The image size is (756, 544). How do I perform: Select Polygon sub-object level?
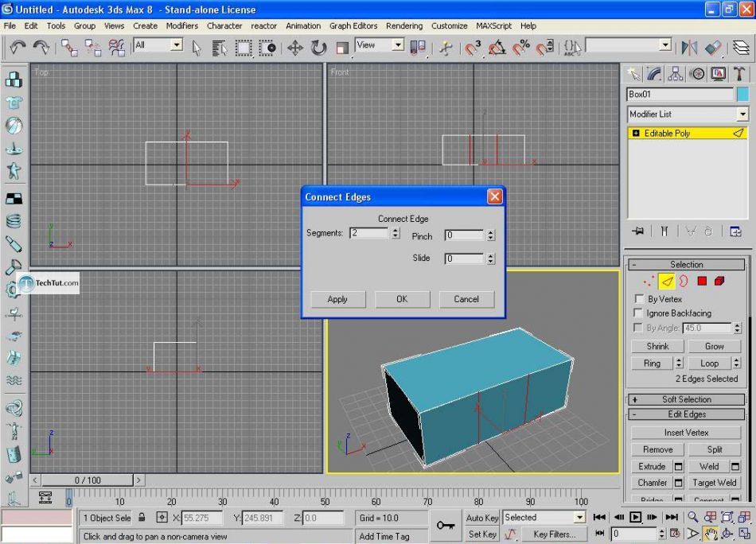tap(702, 281)
